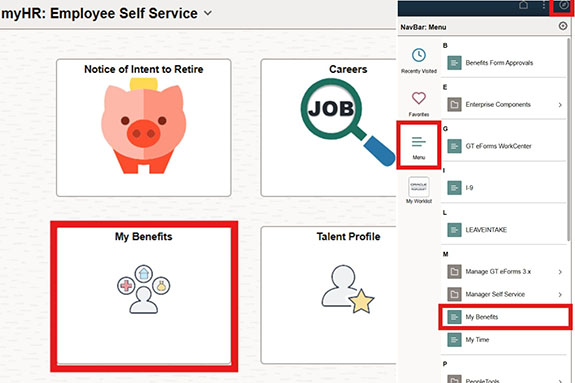Click the JOB magnifying glass image
Image resolution: width=575 pixels, height=383 pixels.
pos(347,123)
